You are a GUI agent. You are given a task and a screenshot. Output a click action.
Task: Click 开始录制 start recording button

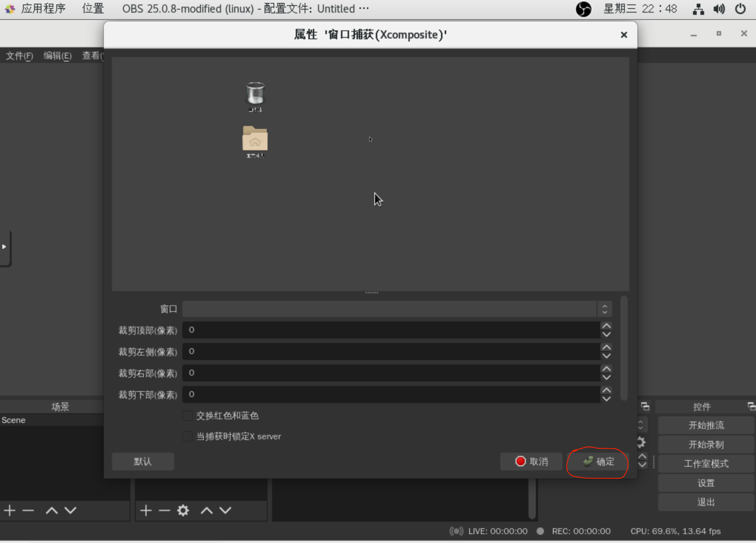(706, 444)
